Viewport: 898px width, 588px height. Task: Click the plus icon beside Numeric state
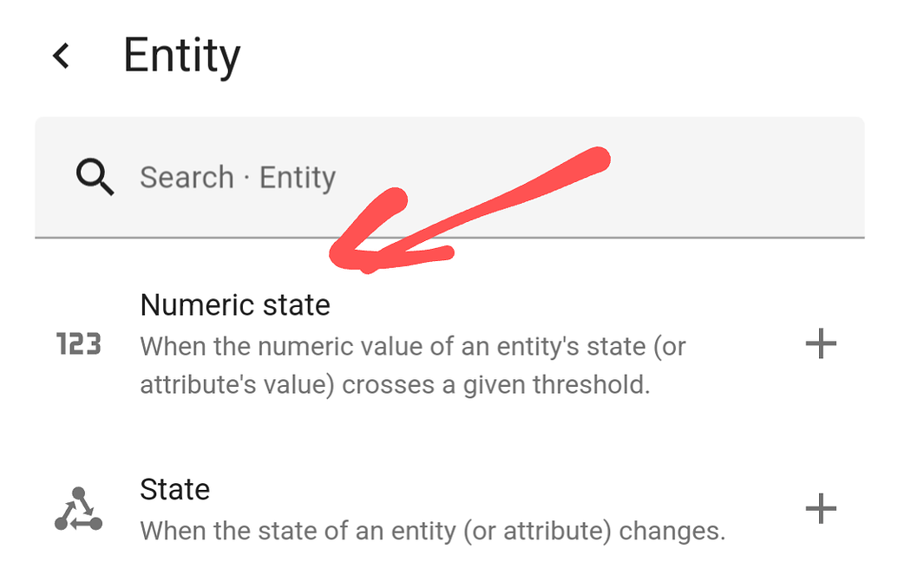(x=819, y=344)
